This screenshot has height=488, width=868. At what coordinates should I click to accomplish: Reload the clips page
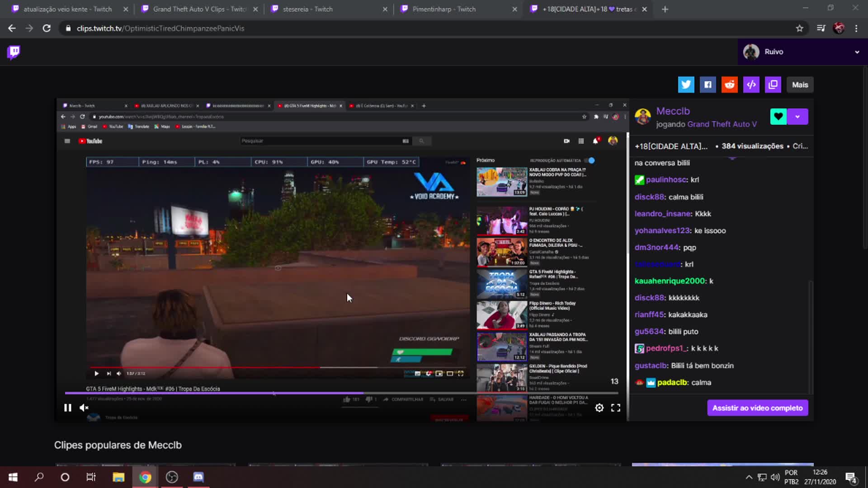click(47, 28)
